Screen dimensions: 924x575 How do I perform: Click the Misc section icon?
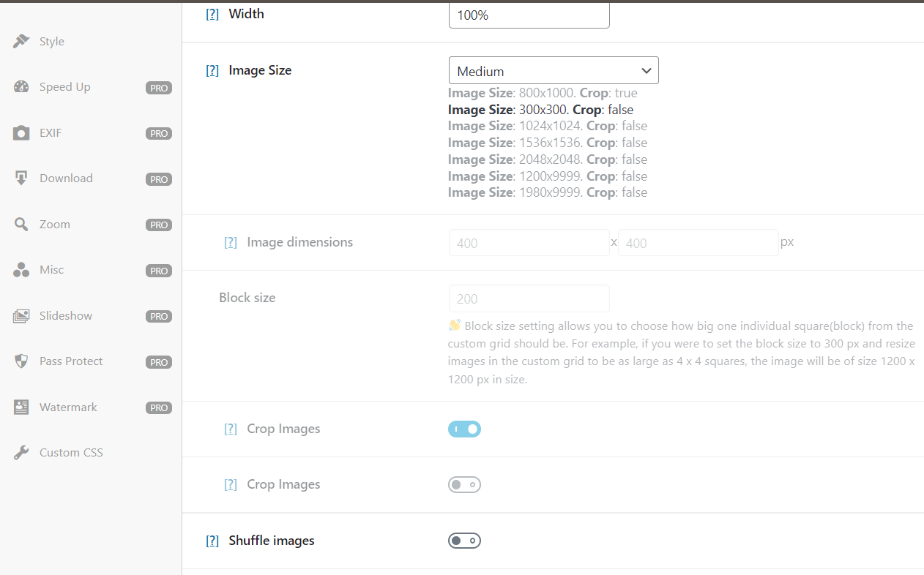20,269
